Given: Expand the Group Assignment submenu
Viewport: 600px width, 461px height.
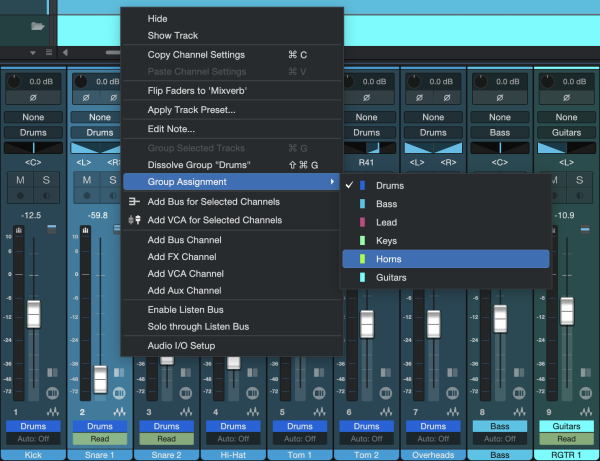Looking at the screenshot, I should pyautogui.click(x=232, y=181).
